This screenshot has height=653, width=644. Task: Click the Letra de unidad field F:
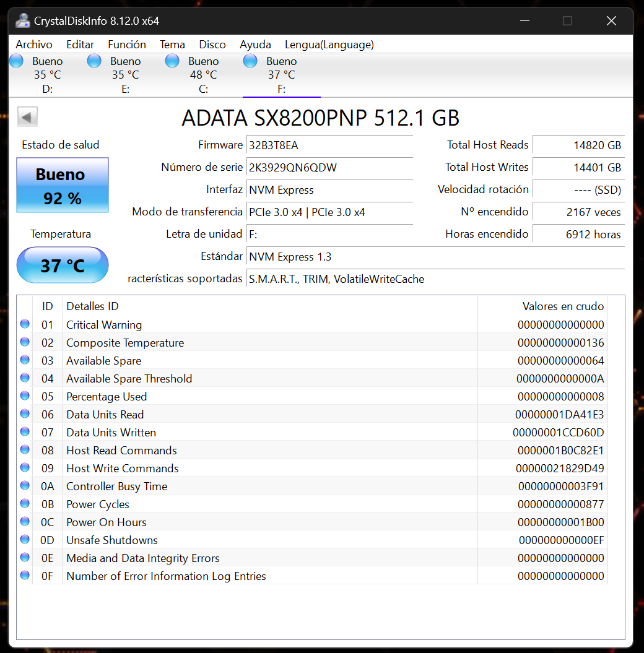[329, 235]
